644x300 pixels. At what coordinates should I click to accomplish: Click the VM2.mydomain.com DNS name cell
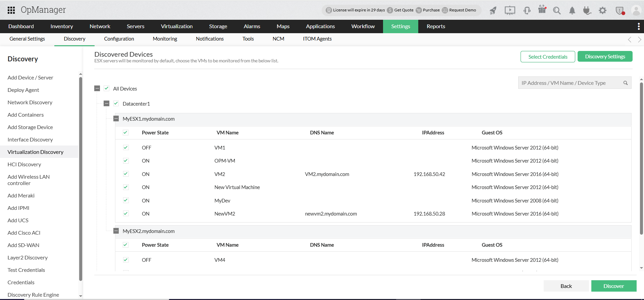[327, 174]
